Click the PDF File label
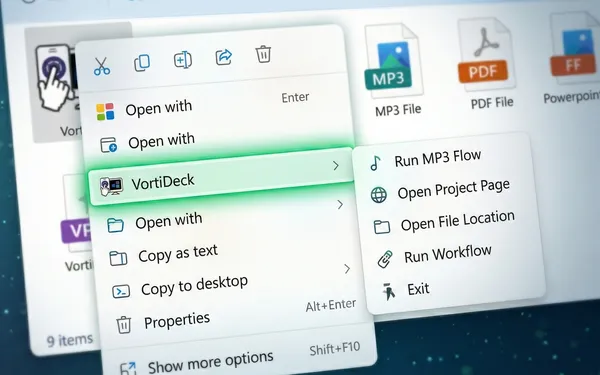The image size is (600, 375). pyautogui.click(x=492, y=103)
